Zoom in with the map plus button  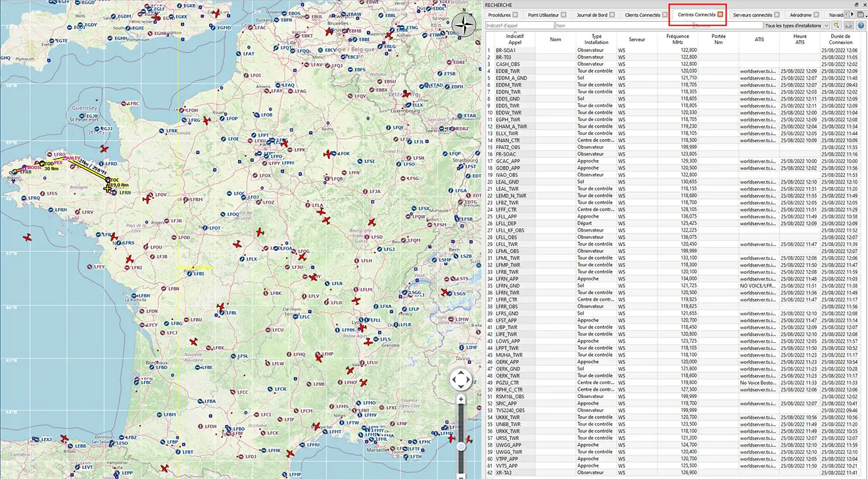coord(461,399)
